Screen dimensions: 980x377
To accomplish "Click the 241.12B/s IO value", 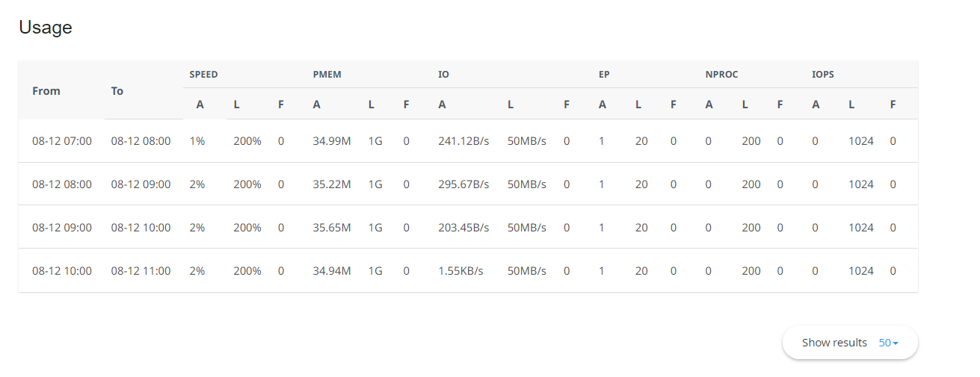I will [x=463, y=141].
